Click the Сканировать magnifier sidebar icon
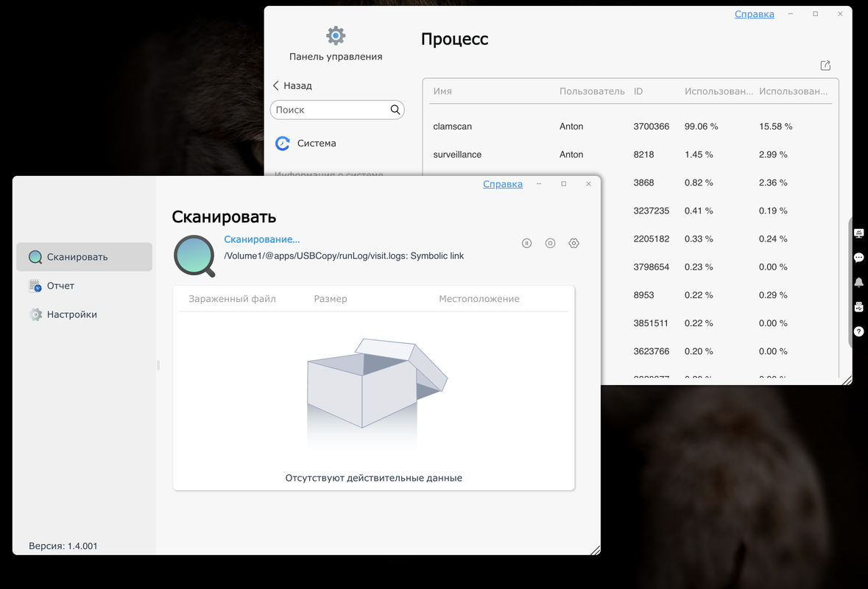The image size is (868, 589). click(35, 257)
